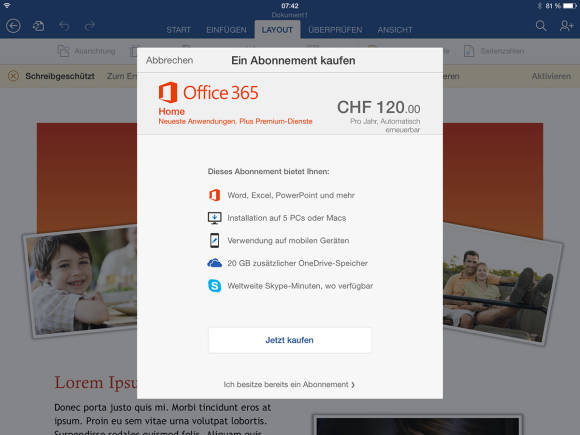580x435 pixels.
Task: Tap the share person icon
Action: 566,26
